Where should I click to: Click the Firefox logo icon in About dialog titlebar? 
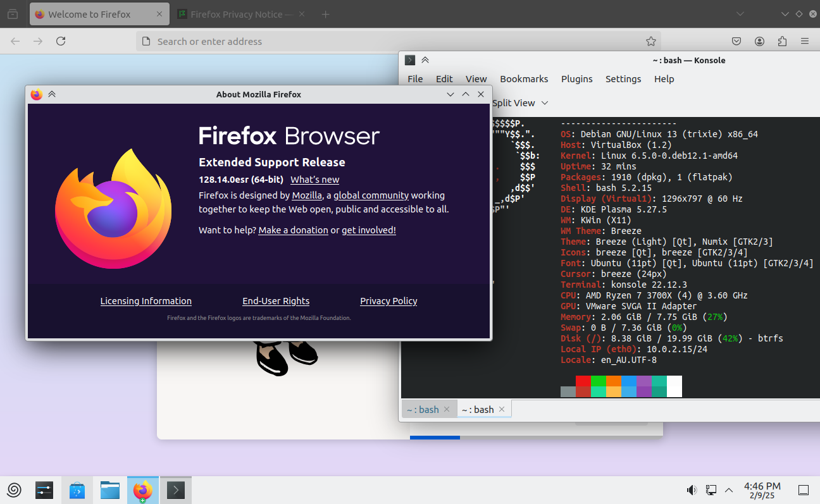[x=36, y=94]
